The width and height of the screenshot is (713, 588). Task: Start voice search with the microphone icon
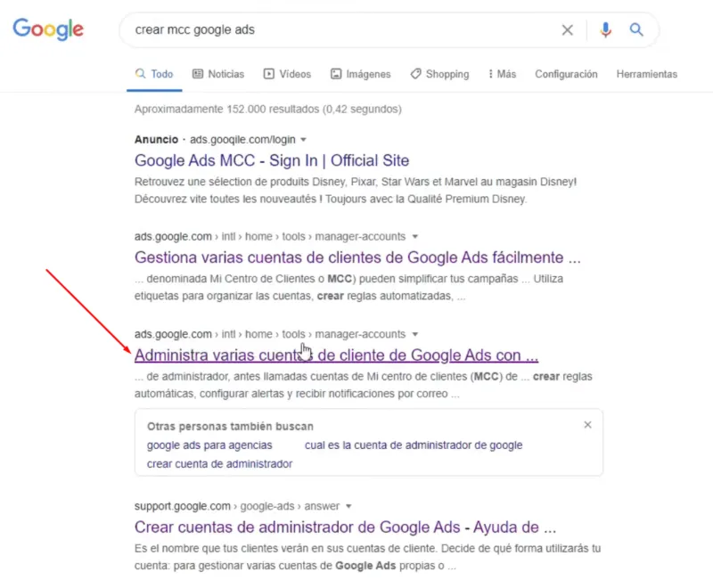click(x=605, y=30)
